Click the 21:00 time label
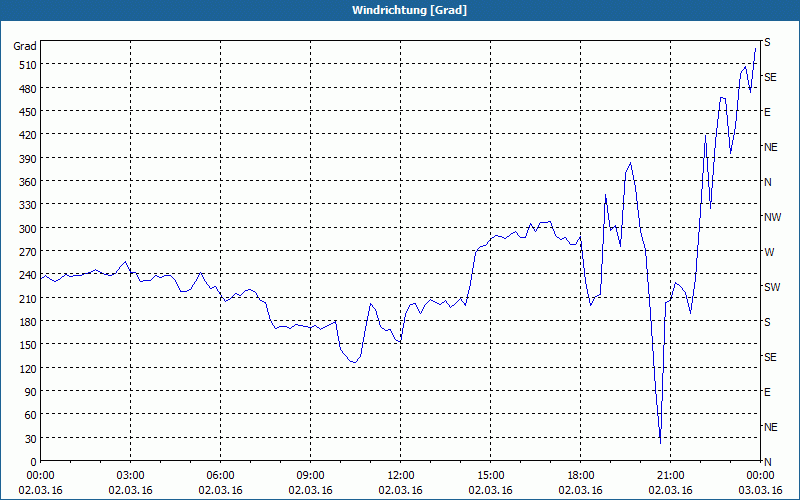 (670, 476)
